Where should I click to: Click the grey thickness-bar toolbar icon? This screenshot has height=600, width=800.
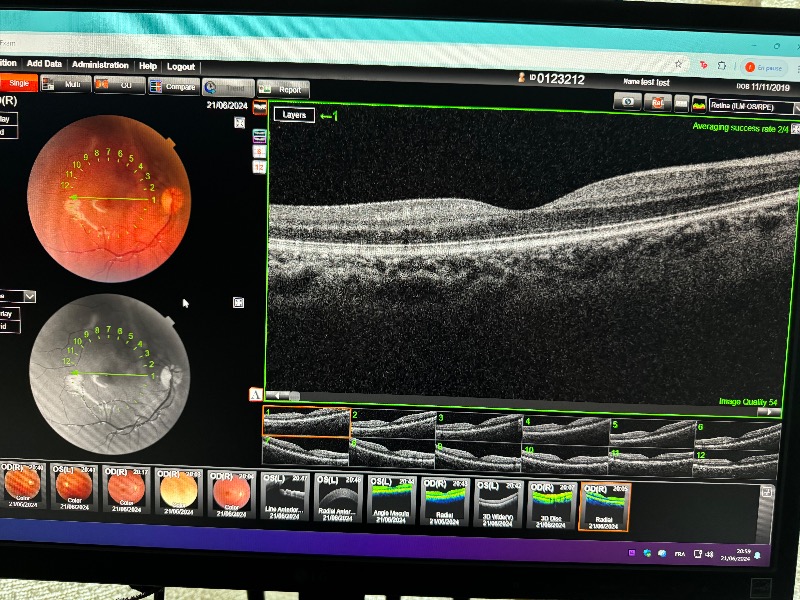tap(682, 104)
